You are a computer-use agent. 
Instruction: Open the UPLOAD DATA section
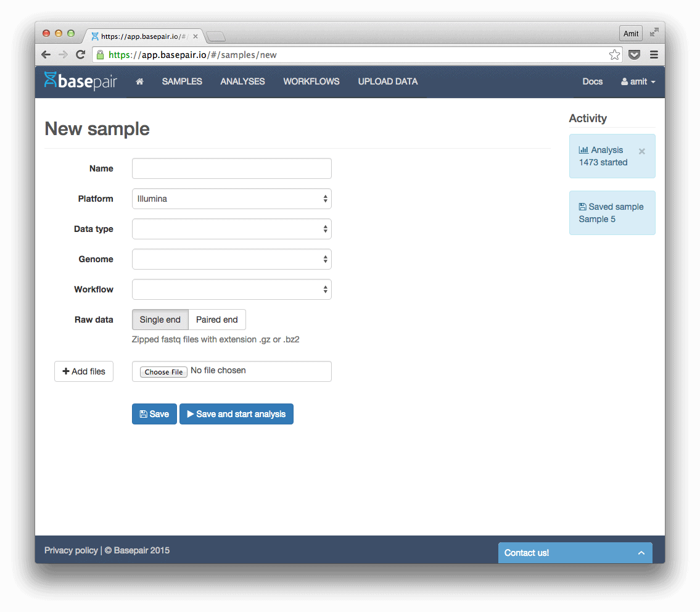coord(387,81)
